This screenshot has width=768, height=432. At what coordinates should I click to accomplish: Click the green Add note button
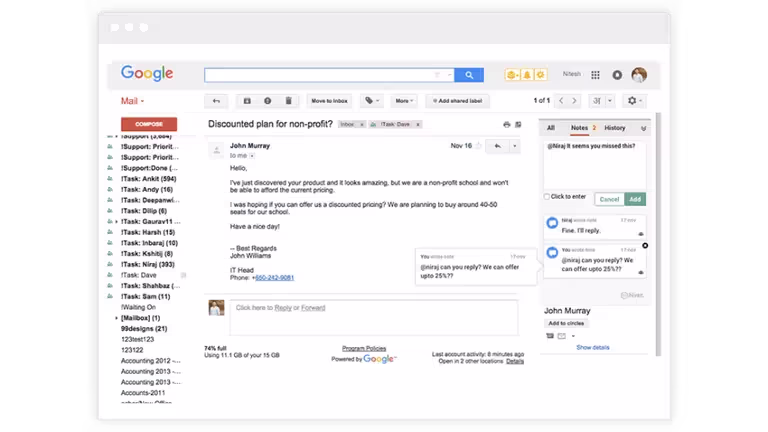click(635, 199)
